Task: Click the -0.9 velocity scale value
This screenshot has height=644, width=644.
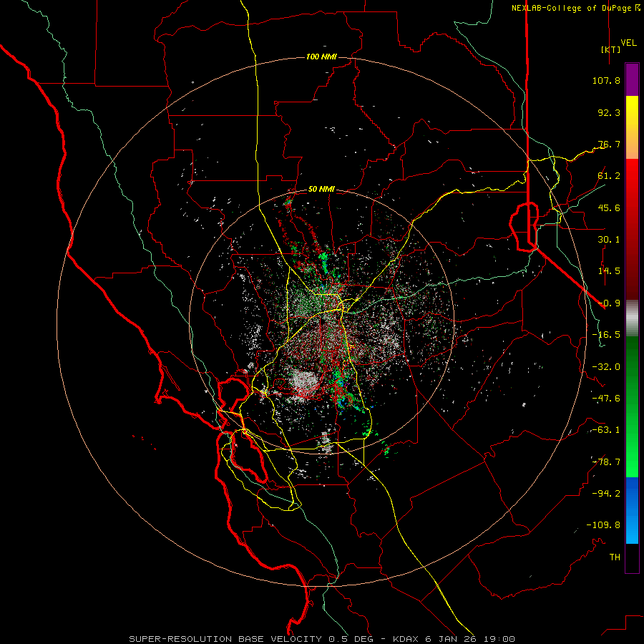Action: (x=609, y=303)
